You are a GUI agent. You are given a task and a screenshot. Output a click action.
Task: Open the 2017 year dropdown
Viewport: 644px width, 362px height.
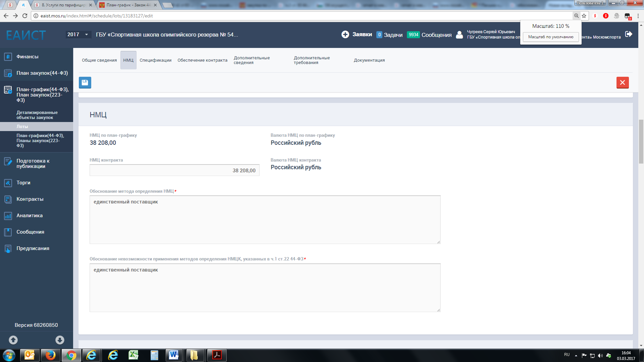click(x=78, y=35)
